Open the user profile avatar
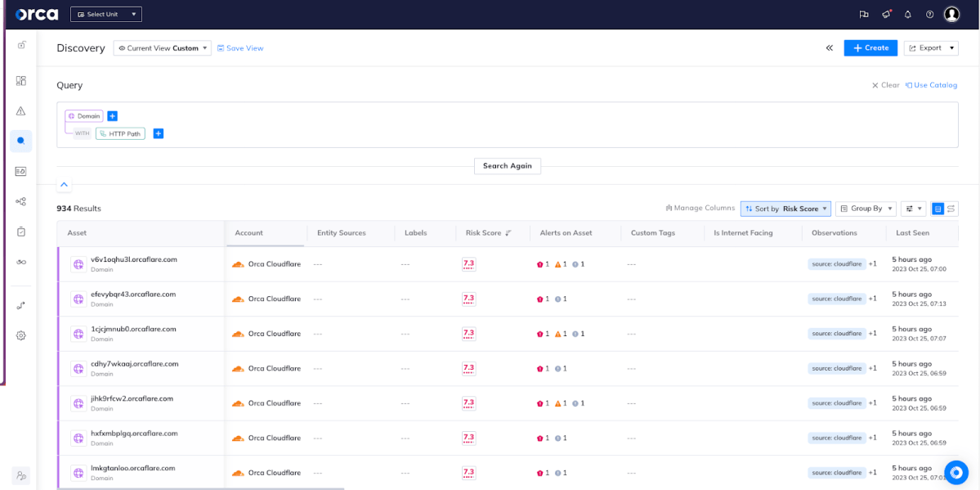The image size is (980, 490). (951, 14)
